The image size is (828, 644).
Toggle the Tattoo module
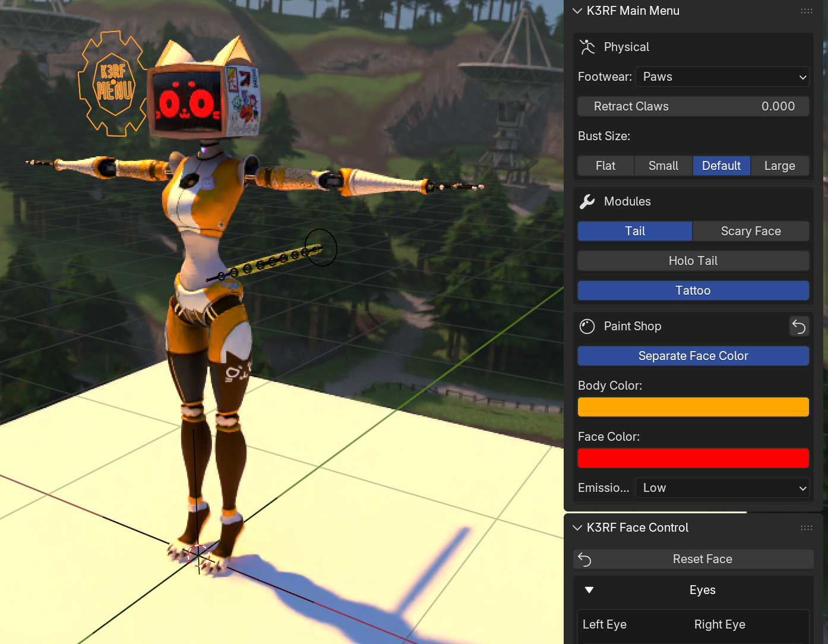click(x=693, y=291)
